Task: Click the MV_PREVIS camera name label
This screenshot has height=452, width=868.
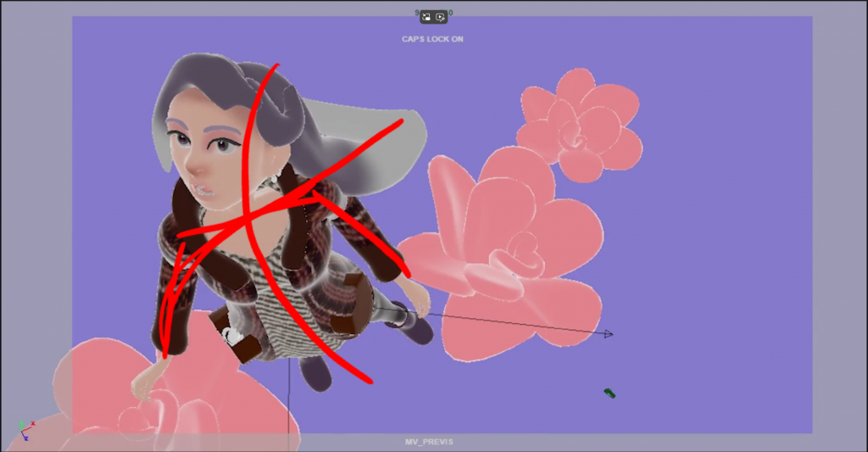Action: pos(428,442)
